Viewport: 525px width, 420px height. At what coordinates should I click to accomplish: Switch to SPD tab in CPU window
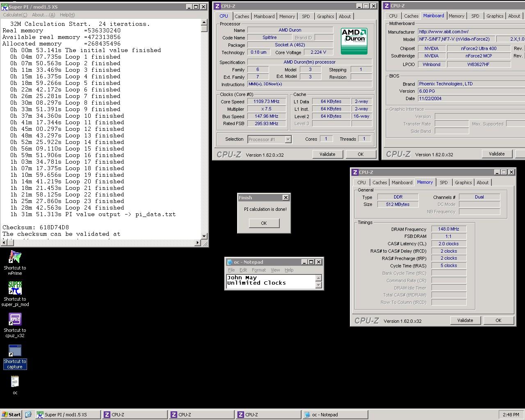[x=306, y=16]
